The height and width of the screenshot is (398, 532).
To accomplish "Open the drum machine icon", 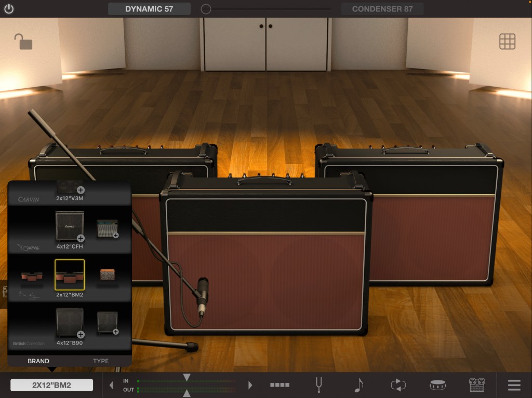I will [437, 385].
